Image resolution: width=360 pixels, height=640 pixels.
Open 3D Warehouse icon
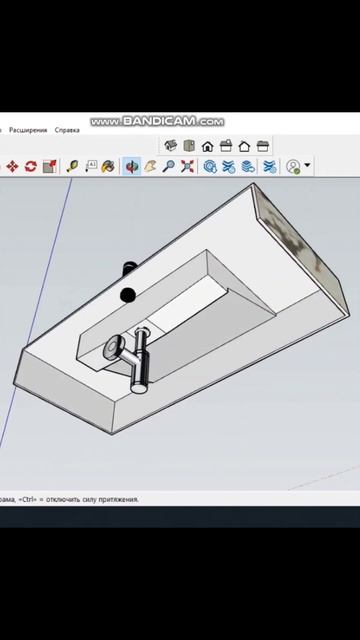tap(210, 167)
